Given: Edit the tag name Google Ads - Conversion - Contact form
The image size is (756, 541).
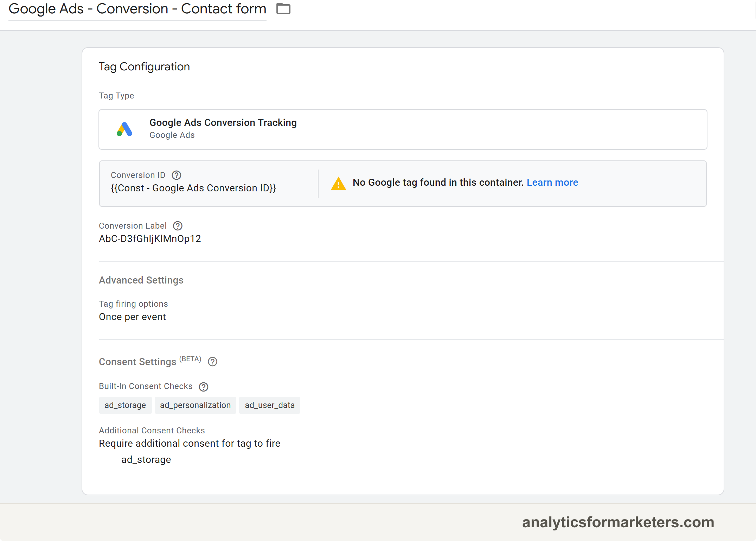Looking at the screenshot, I should coord(137,9).
